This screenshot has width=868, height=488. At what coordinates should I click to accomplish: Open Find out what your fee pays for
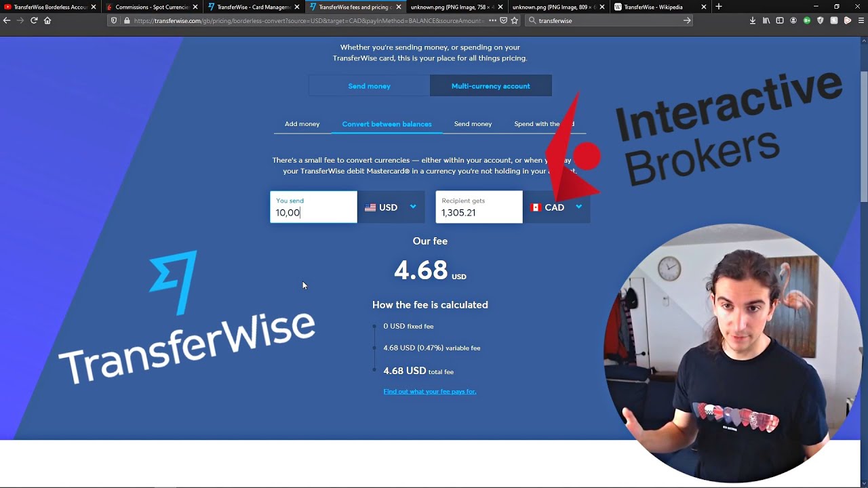coord(430,391)
